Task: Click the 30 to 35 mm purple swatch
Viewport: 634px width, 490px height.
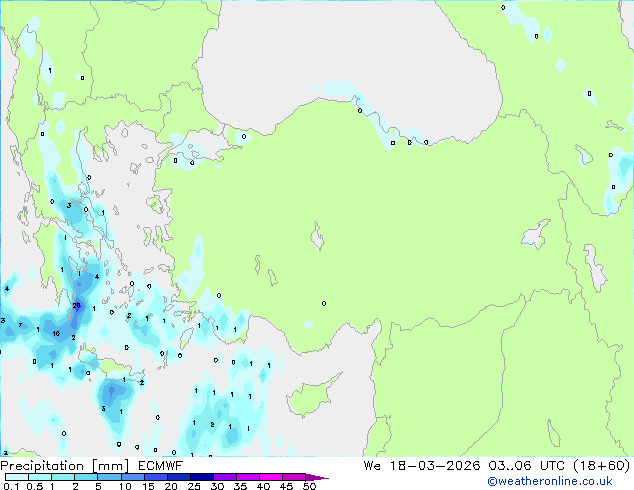Action: (x=224, y=477)
